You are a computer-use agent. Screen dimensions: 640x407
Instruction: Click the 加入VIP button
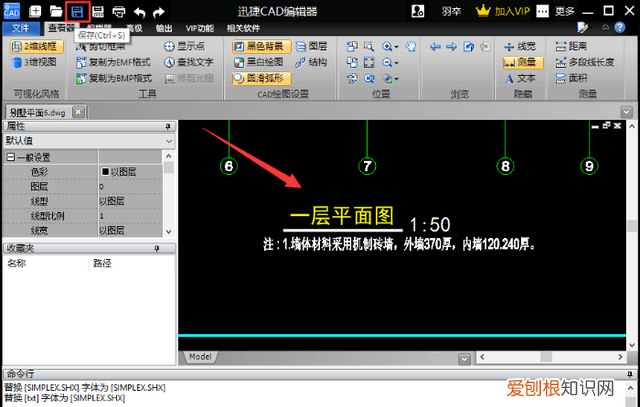click(502, 11)
